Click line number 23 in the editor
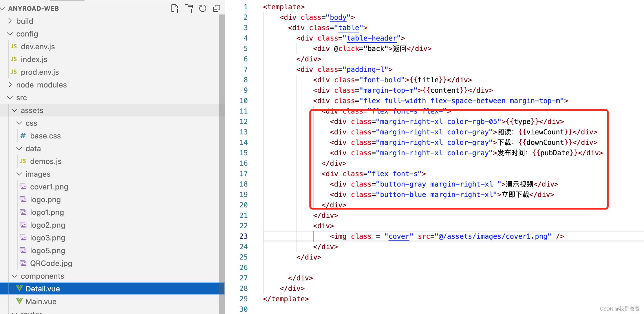The width and height of the screenshot is (644, 314). pyautogui.click(x=244, y=236)
